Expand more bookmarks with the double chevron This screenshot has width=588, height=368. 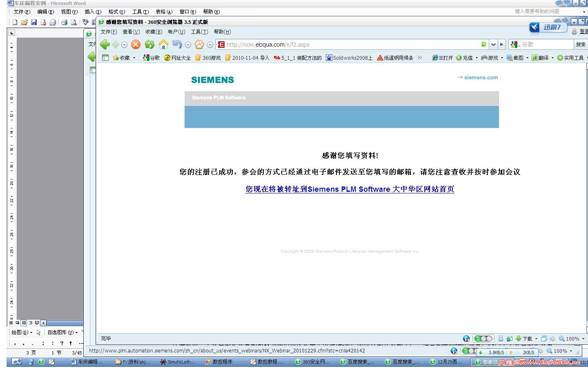coord(420,58)
